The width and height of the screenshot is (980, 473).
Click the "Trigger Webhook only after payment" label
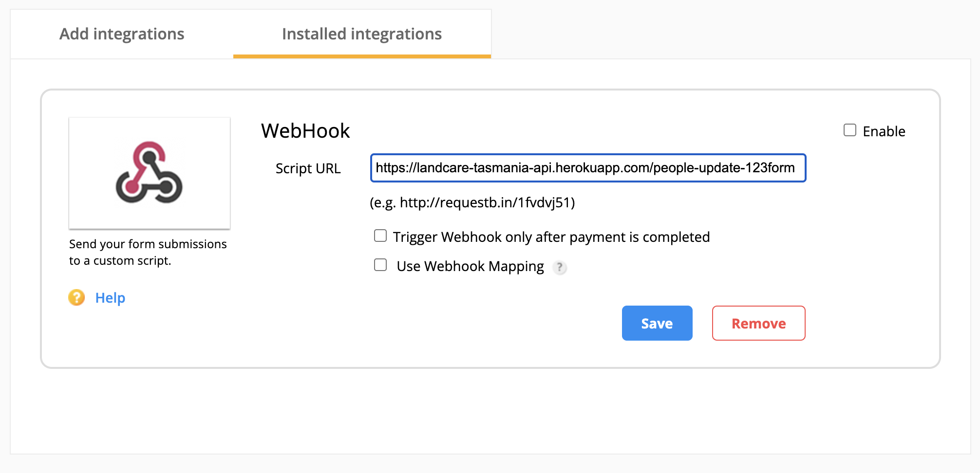pos(551,237)
